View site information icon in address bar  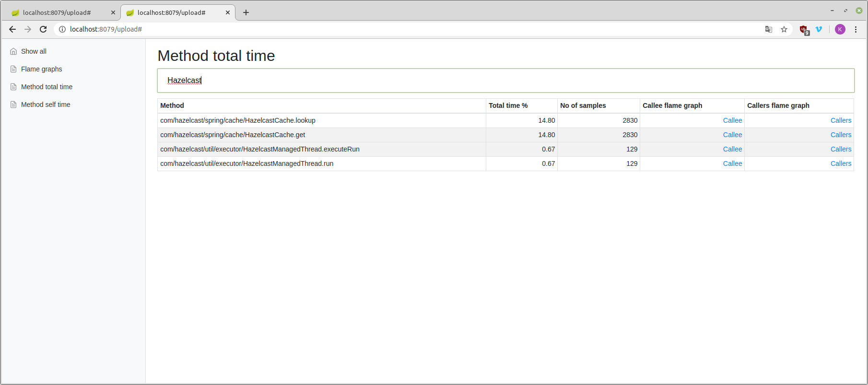tap(62, 29)
